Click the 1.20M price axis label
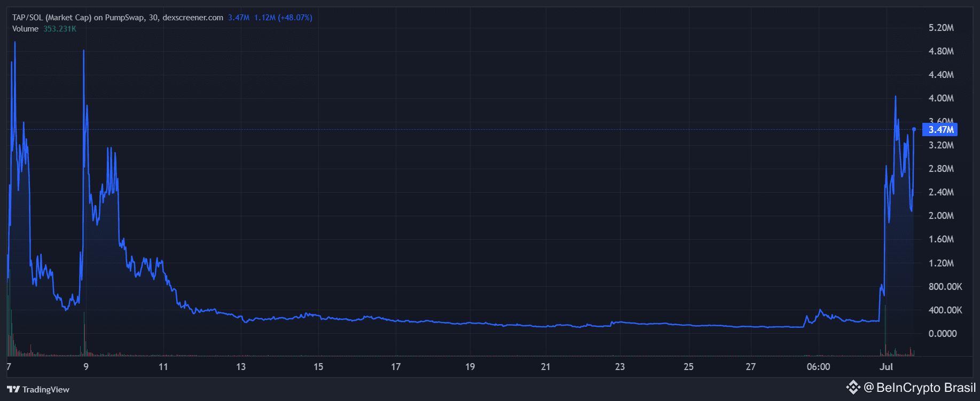This screenshot has height=401, width=980. tap(941, 263)
